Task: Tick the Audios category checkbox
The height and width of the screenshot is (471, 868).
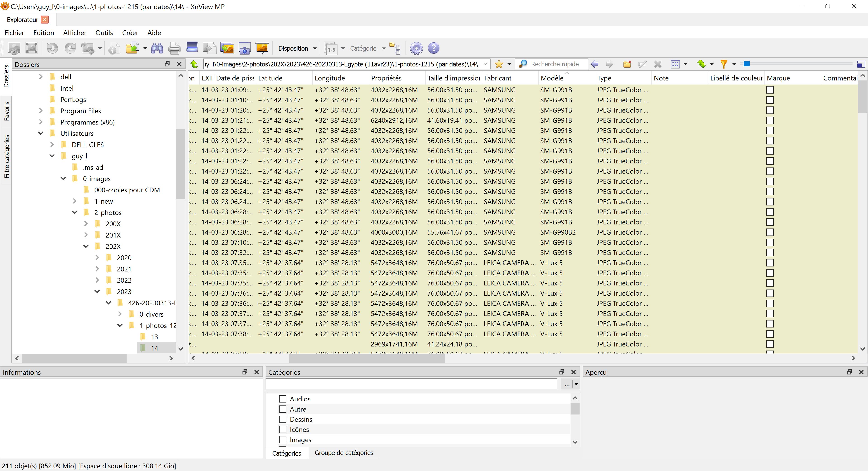Action: click(x=283, y=399)
